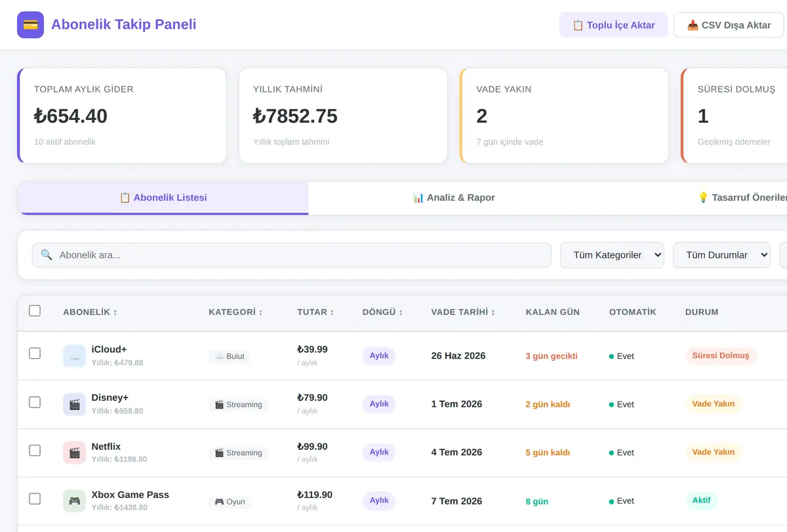This screenshot has height=532, width=787.
Task: Click the Disney+ Vade Yakın badge
Action: (714, 404)
